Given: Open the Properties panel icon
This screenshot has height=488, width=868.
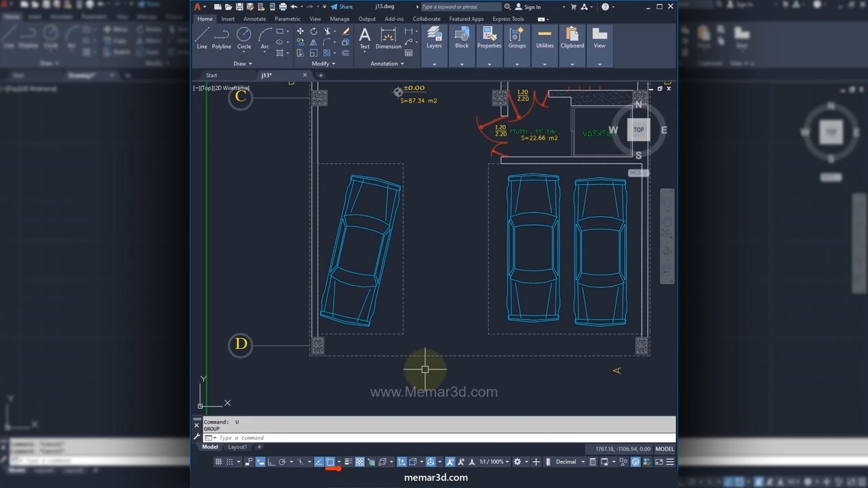Looking at the screenshot, I should [x=489, y=37].
